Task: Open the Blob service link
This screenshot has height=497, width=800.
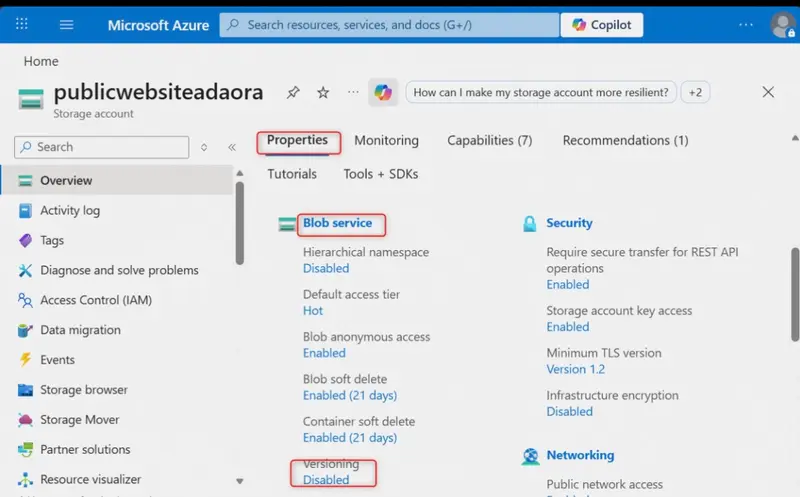Action: point(337,223)
